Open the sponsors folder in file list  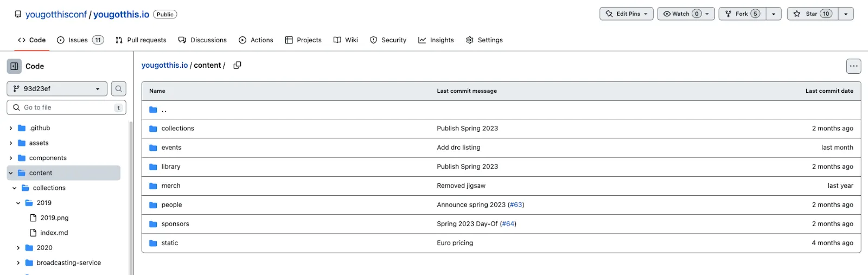tap(175, 224)
